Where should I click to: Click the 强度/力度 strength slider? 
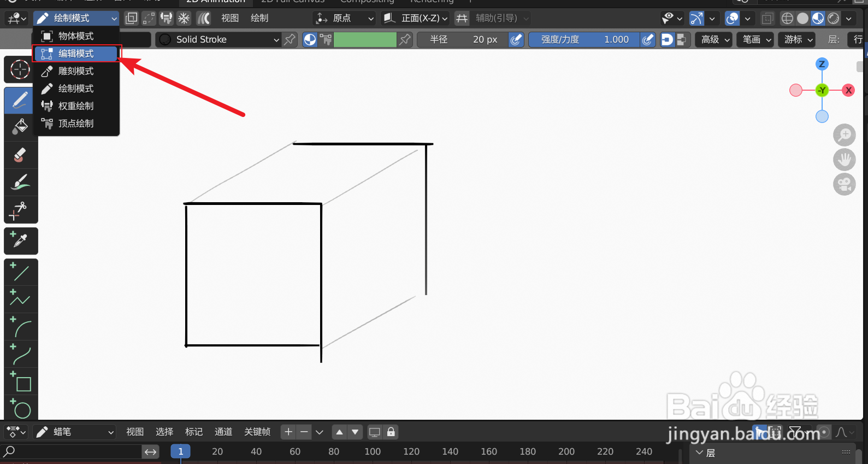pyautogui.click(x=584, y=39)
